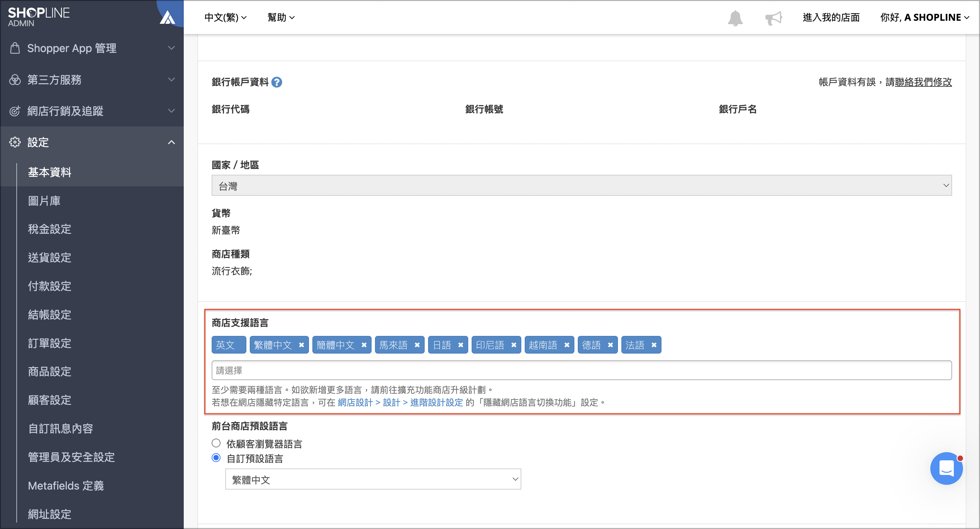Screen dimensions: 980x529
Task: Open 結帳設定 in sidebar
Action: (x=49, y=315)
